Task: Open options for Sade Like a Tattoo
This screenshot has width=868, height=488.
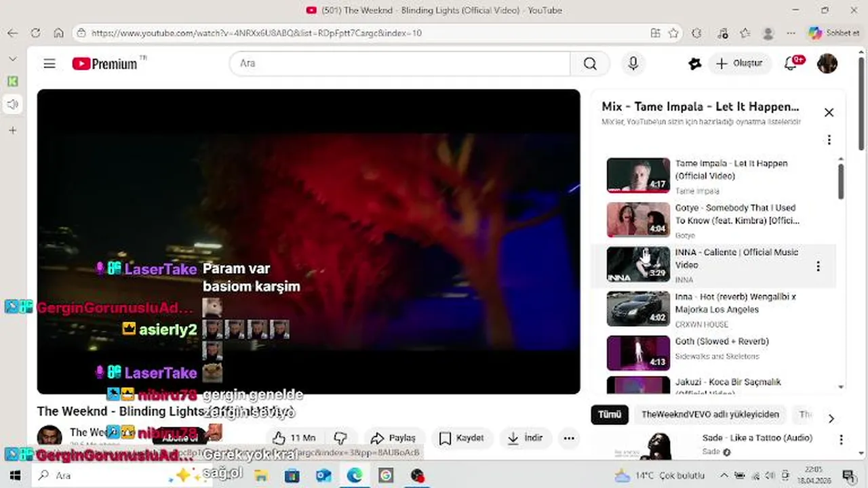Action: [842, 439]
